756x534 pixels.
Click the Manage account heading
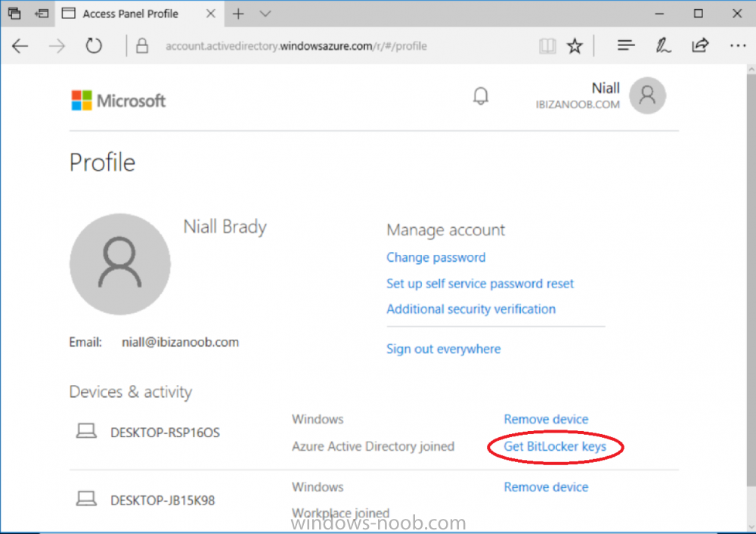click(445, 230)
